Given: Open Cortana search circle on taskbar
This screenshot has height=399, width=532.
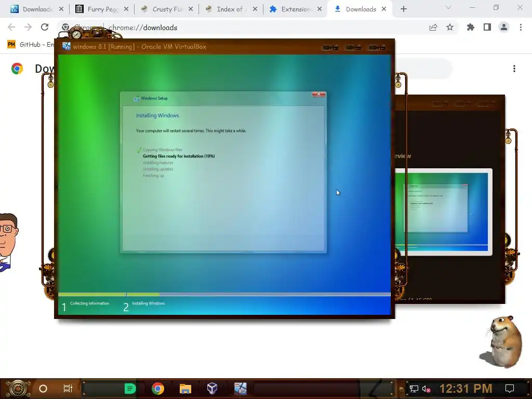Looking at the screenshot, I should pos(43,389).
